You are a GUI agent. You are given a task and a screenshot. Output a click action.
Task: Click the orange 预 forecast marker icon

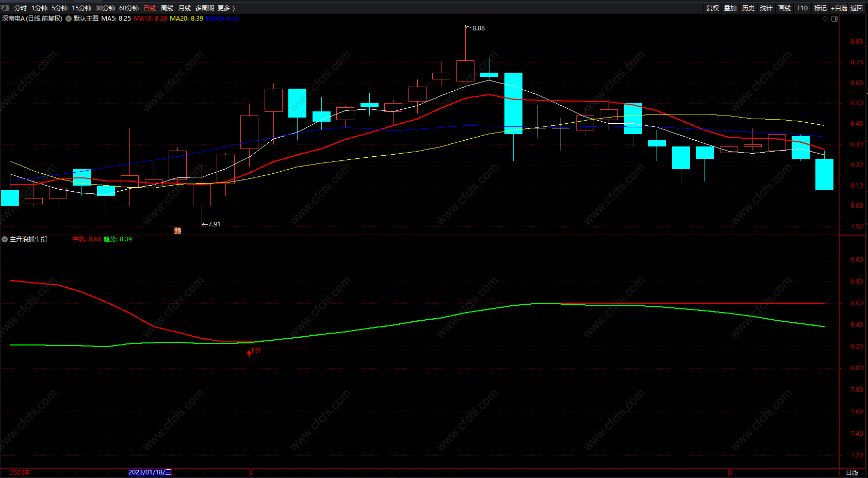point(178,230)
